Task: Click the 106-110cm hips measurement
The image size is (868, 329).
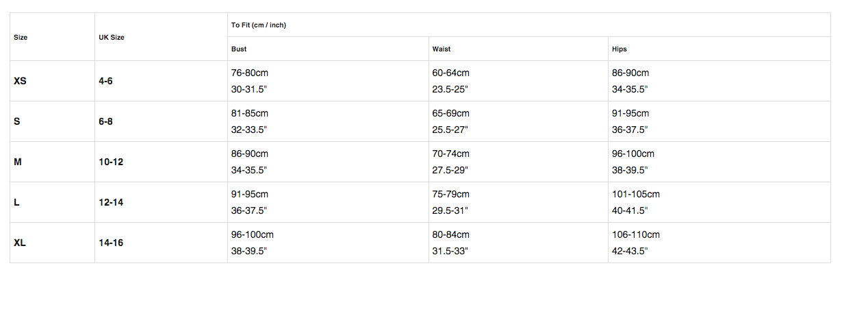Action: point(636,234)
